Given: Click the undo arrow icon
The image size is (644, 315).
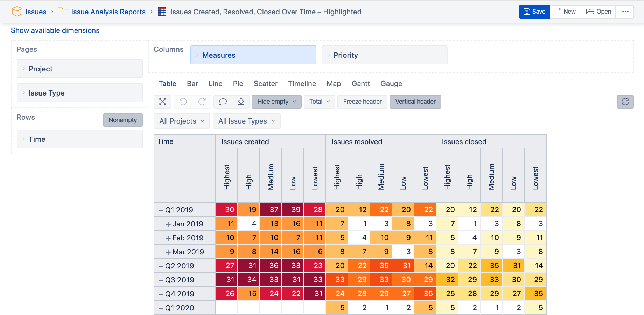Looking at the screenshot, I should click(183, 101).
